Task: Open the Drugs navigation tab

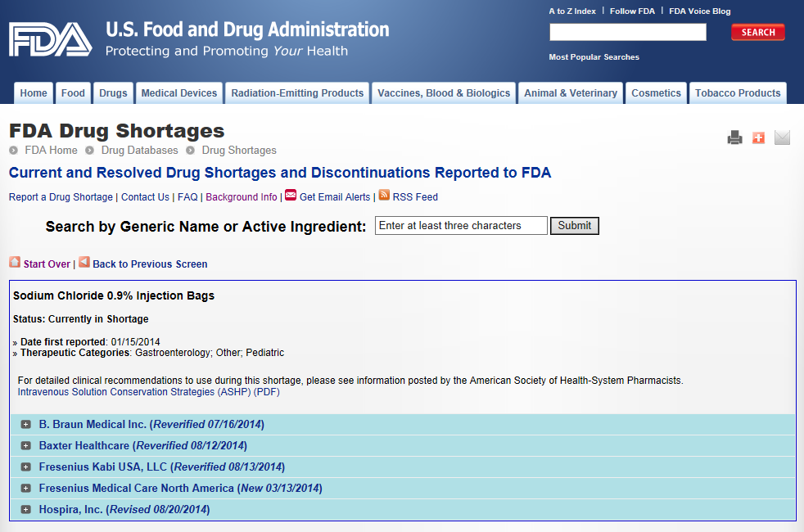Action: 113,93
